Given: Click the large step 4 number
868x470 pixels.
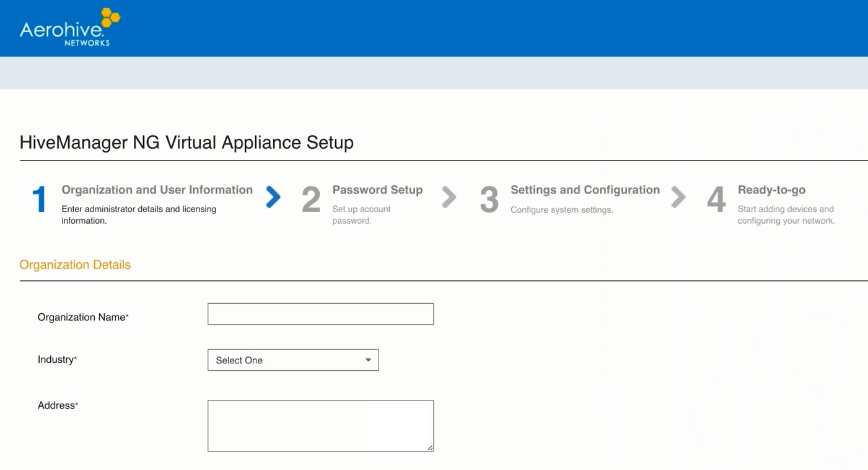Looking at the screenshot, I should tap(716, 200).
